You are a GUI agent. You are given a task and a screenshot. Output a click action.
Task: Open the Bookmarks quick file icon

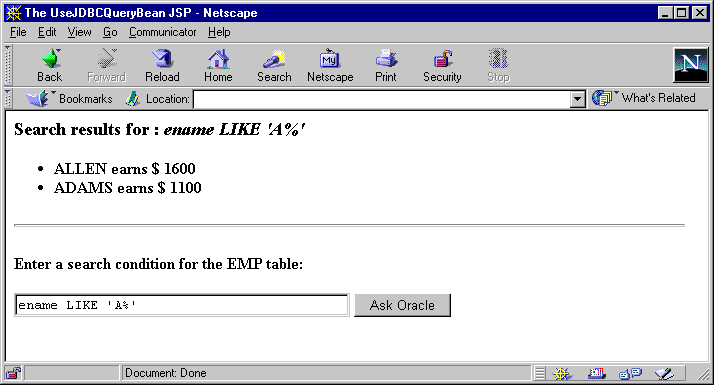37,98
